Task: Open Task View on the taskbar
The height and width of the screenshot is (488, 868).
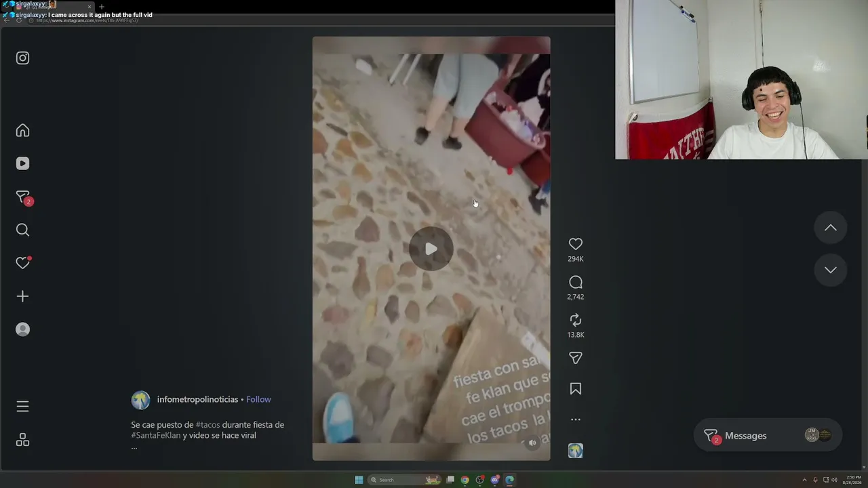Action: point(450,480)
